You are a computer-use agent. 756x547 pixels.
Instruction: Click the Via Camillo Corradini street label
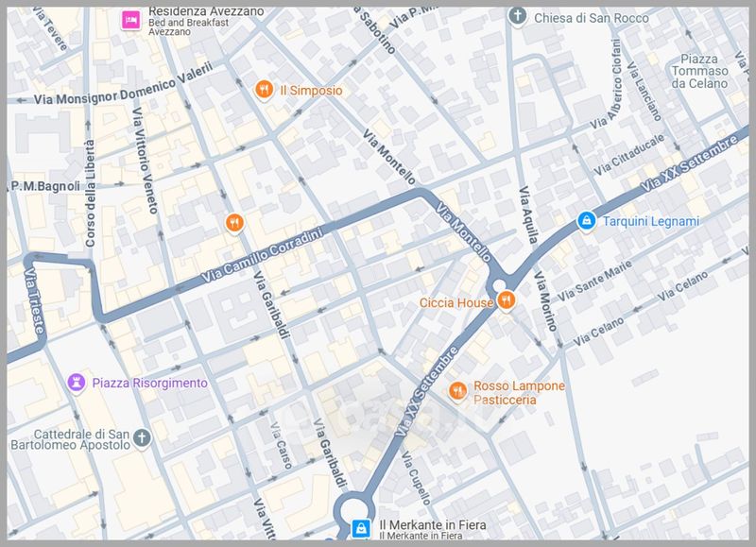[262, 255]
